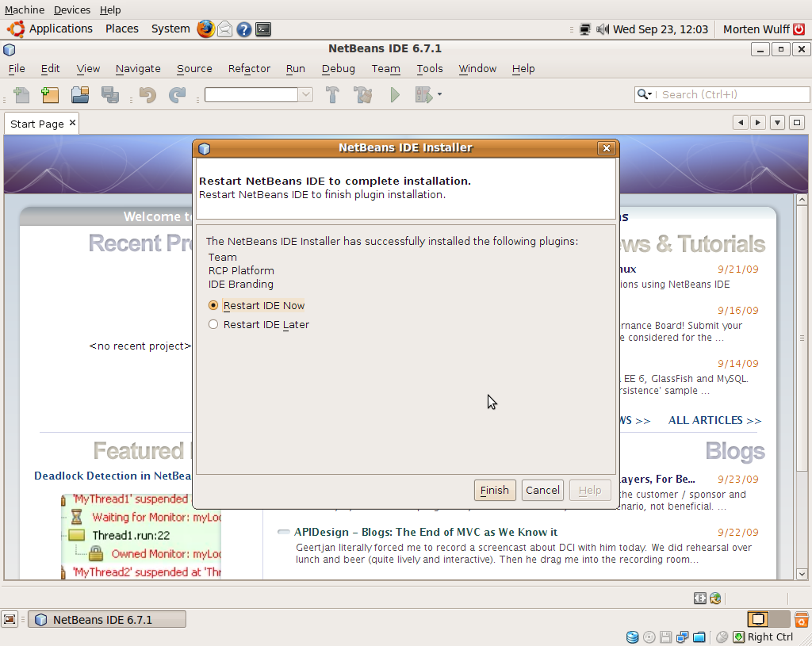Click the NetBeans IDE 6.7.1 taskbar button
The width and height of the screenshot is (812, 646).
coord(107,620)
